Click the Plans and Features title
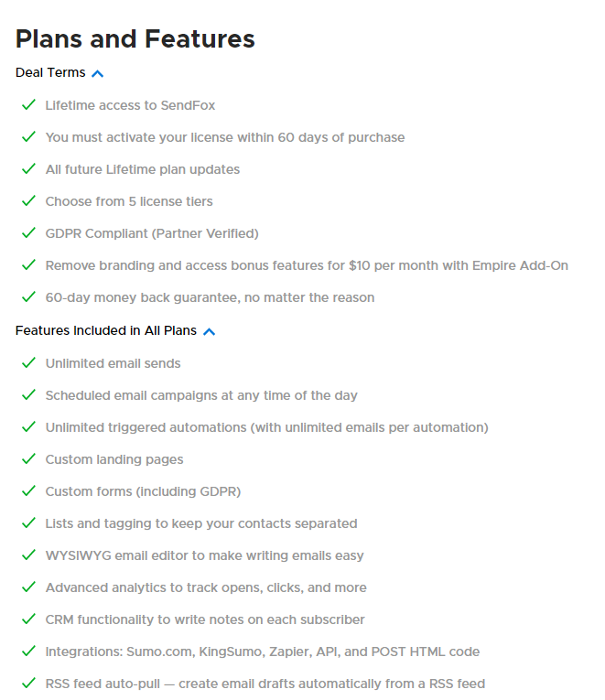Image resolution: width=605 pixels, height=700 pixels. coord(135,39)
